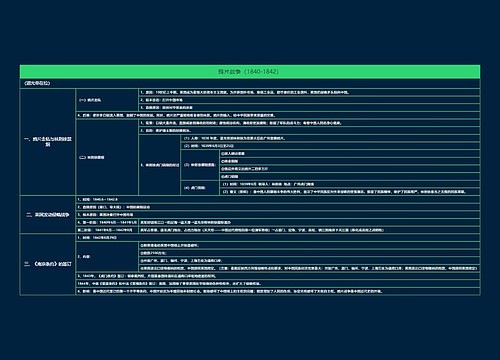Select the (4) 虎门销烟 sub-node
500x360 pixels.
(x=200, y=188)
